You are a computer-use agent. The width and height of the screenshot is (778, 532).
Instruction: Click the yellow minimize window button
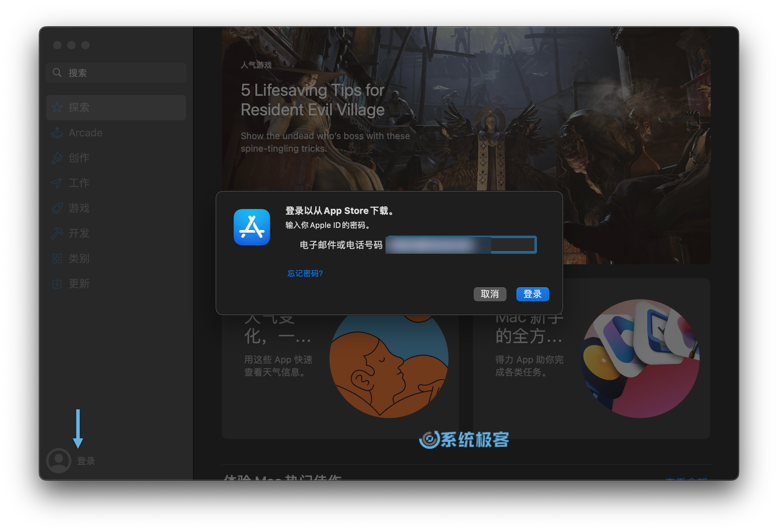coord(71,45)
